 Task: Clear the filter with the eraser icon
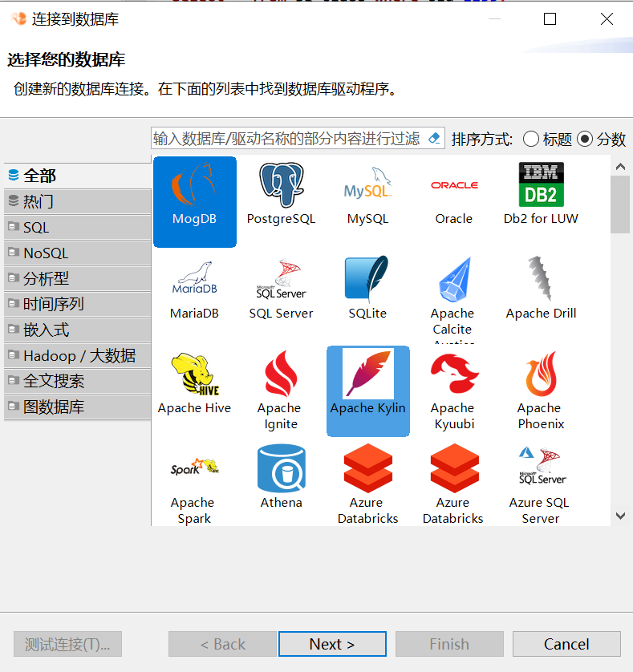[434, 139]
